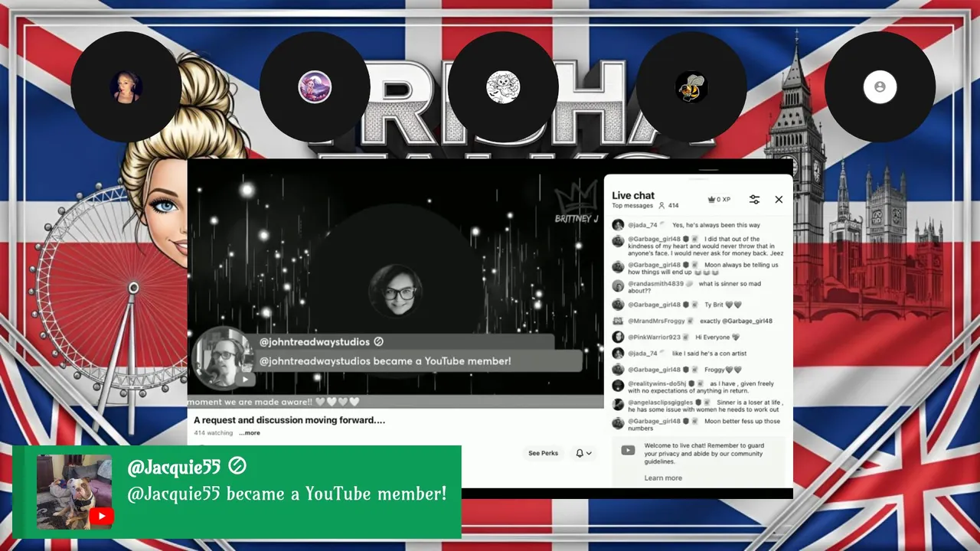Open the live chat filter settings icon
Image resolution: width=980 pixels, height=551 pixels.
point(754,199)
